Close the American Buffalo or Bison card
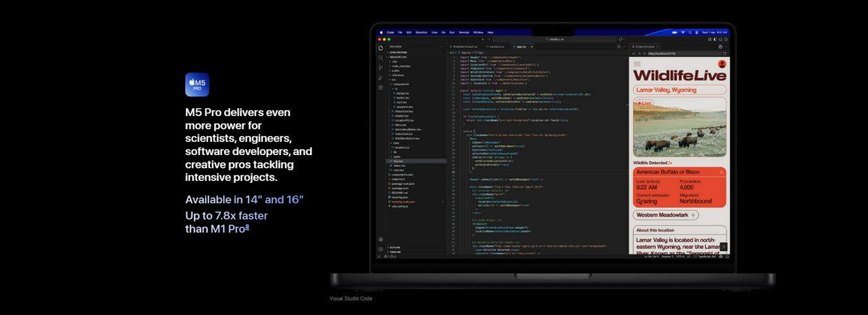868x315 pixels. point(721,172)
